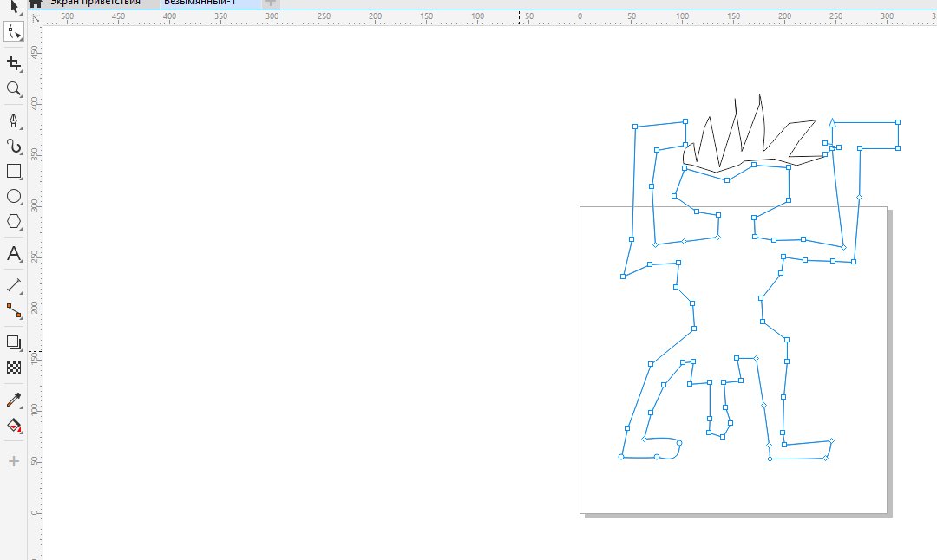
Task: Pick the Color Eyedropper tool
Action: pyautogui.click(x=13, y=400)
